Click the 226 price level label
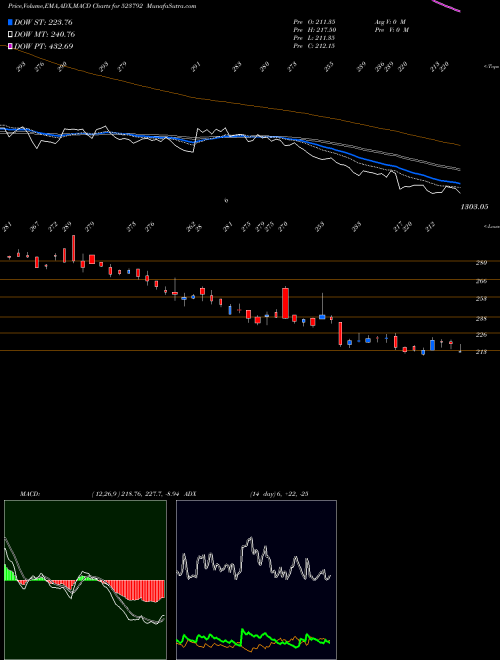The width and height of the screenshot is (500, 660). (481, 335)
